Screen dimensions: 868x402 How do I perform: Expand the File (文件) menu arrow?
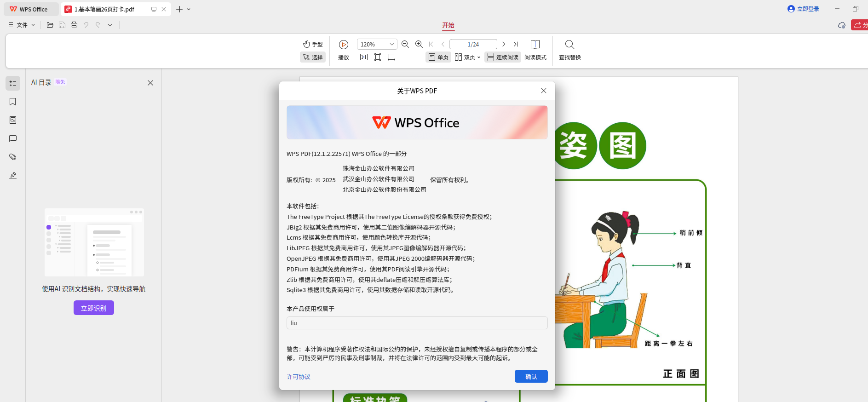(33, 25)
